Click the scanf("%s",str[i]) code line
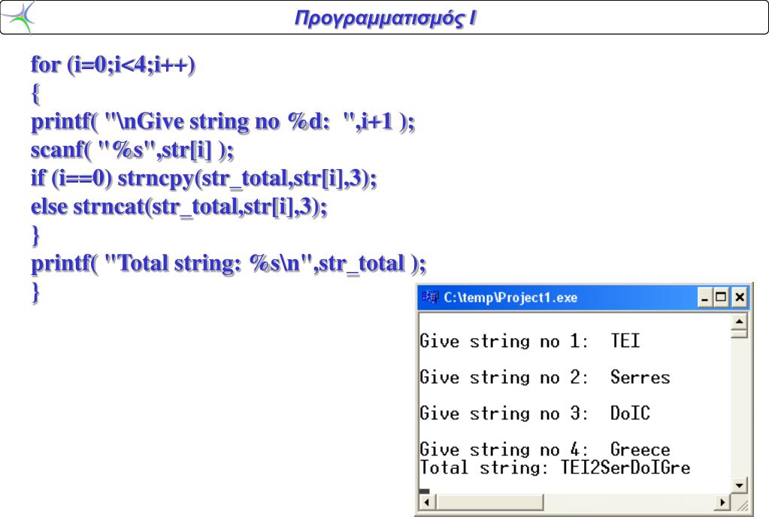The width and height of the screenshot is (769, 532). click(x=132, y=150)
